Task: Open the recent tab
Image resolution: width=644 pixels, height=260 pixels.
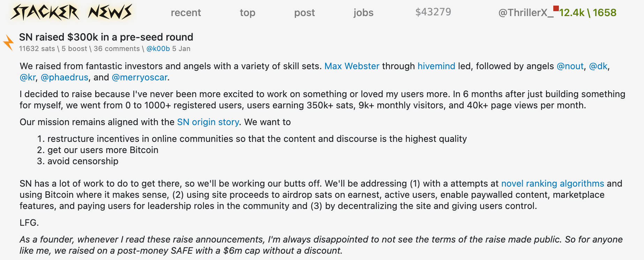Action: pos(186,13)
